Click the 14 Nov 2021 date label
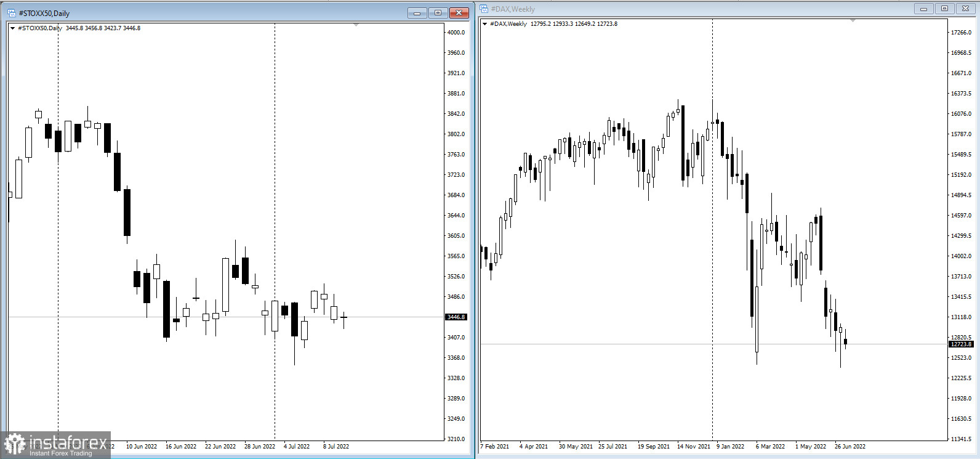This screenshot has width=980, height=459. point(694,447)
